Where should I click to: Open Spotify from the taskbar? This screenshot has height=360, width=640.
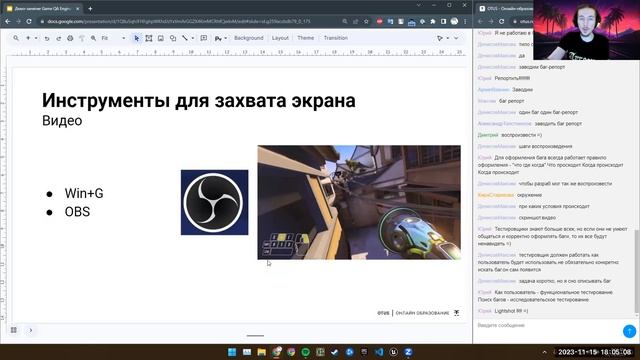pyautogui.click(x=305, y=352)
